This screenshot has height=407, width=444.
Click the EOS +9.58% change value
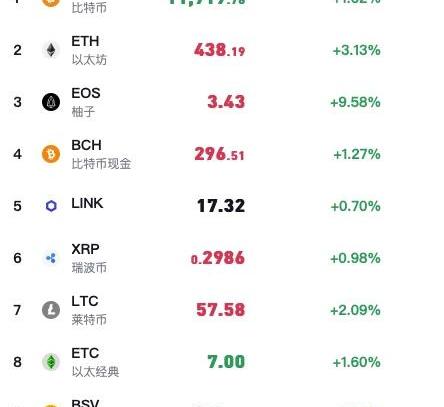pos(355,102)
